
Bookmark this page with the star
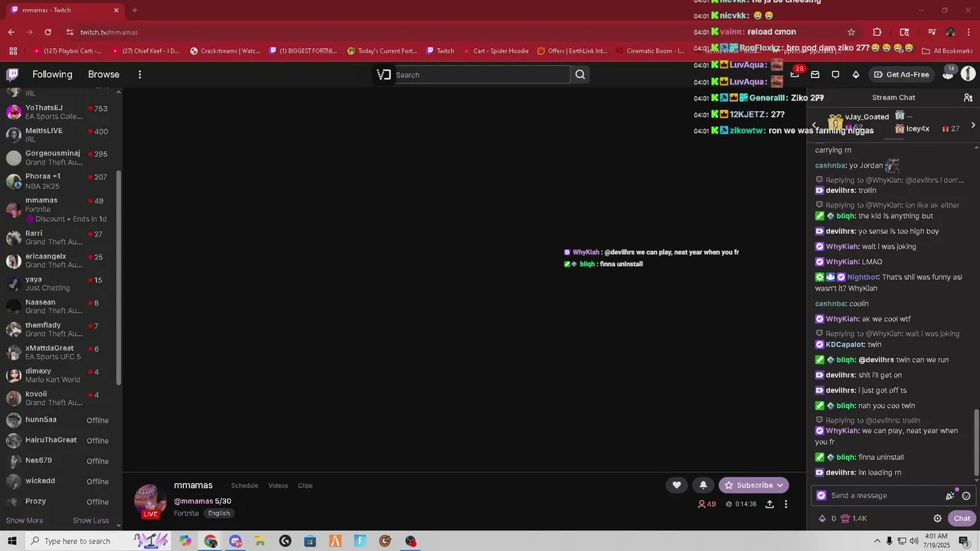pyautogui.click(x=851, y=32)
